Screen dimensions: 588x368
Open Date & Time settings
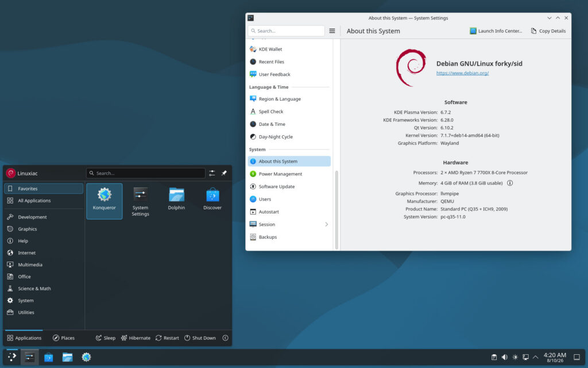pos(289,124)
